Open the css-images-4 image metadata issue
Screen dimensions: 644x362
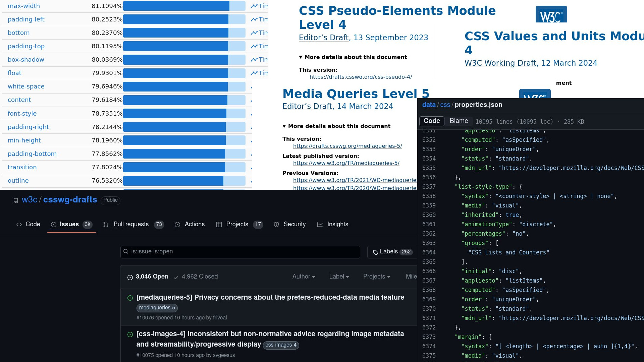click(270, 339)
